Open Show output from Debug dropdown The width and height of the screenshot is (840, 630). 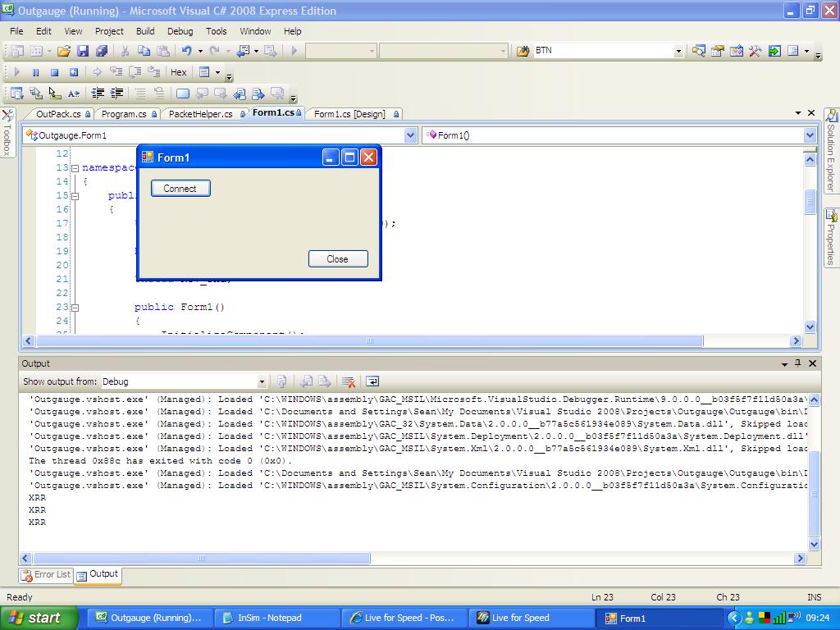(x=262, y=382)
